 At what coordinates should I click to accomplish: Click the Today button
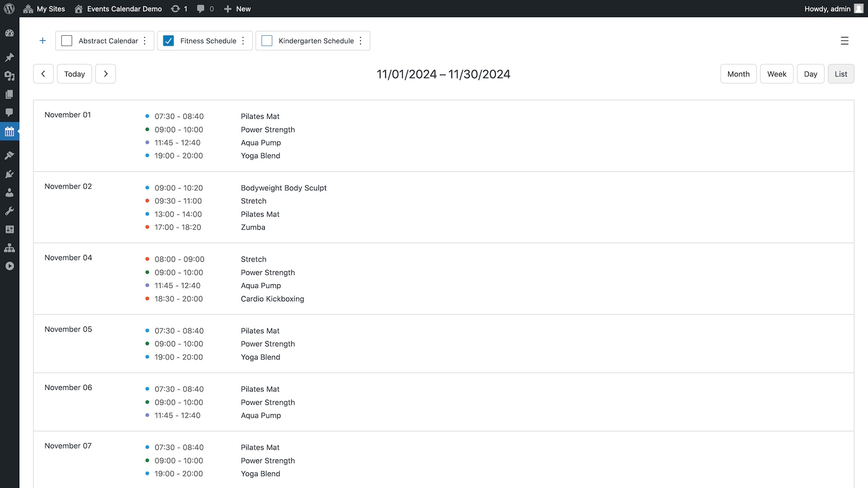74,74
